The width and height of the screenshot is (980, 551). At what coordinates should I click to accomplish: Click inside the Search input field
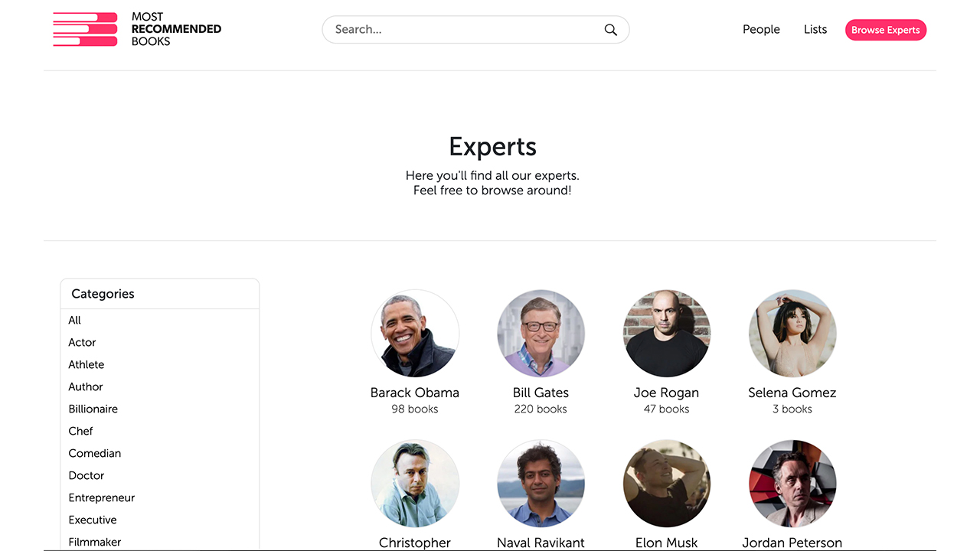[x=459, y=30]
